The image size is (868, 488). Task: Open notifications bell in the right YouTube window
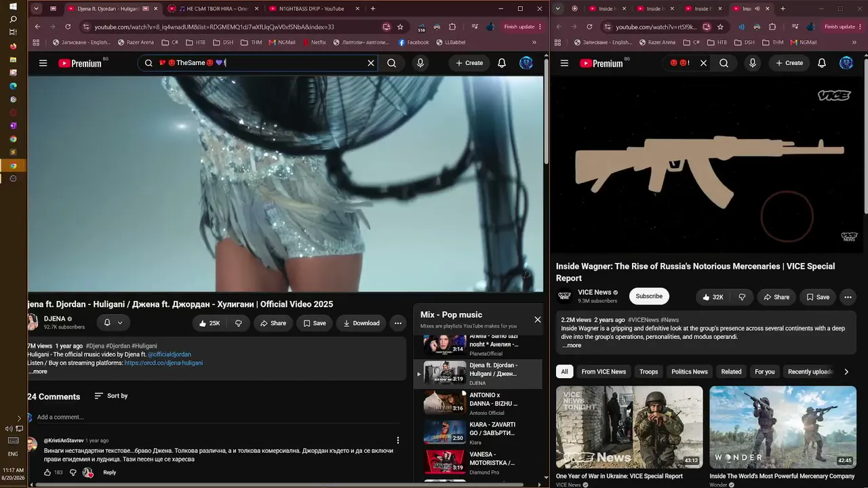click(822, 63)
